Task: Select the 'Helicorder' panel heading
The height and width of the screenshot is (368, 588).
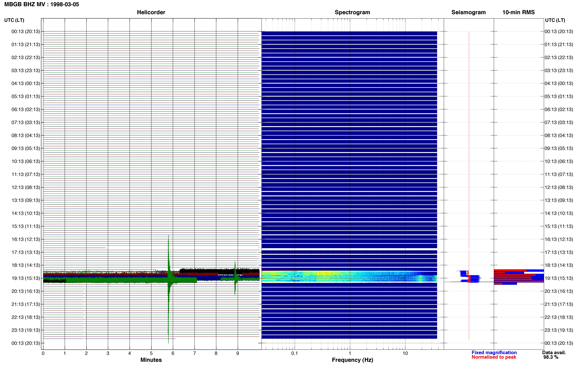Action: pos(151,12)
